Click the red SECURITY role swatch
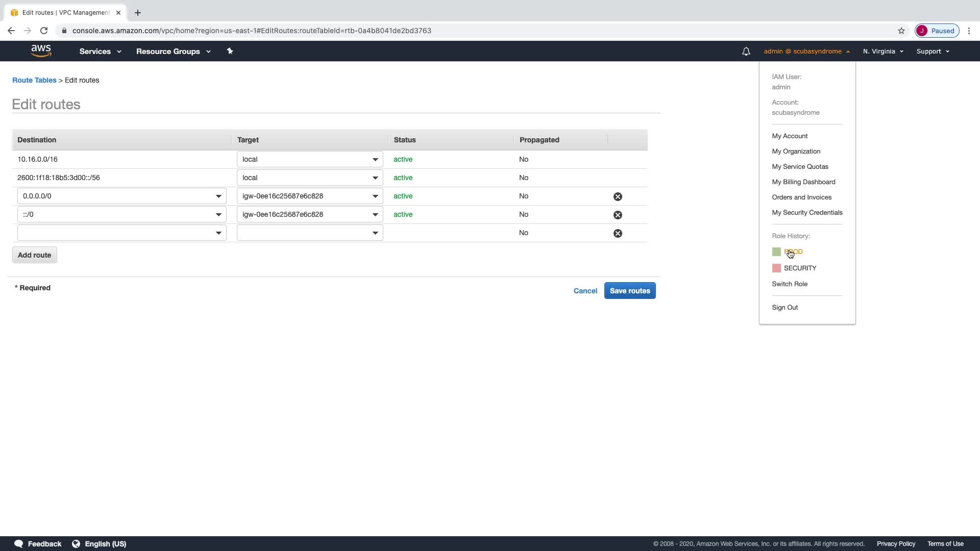The image size is (980, 551). click(x=776, y=268)
